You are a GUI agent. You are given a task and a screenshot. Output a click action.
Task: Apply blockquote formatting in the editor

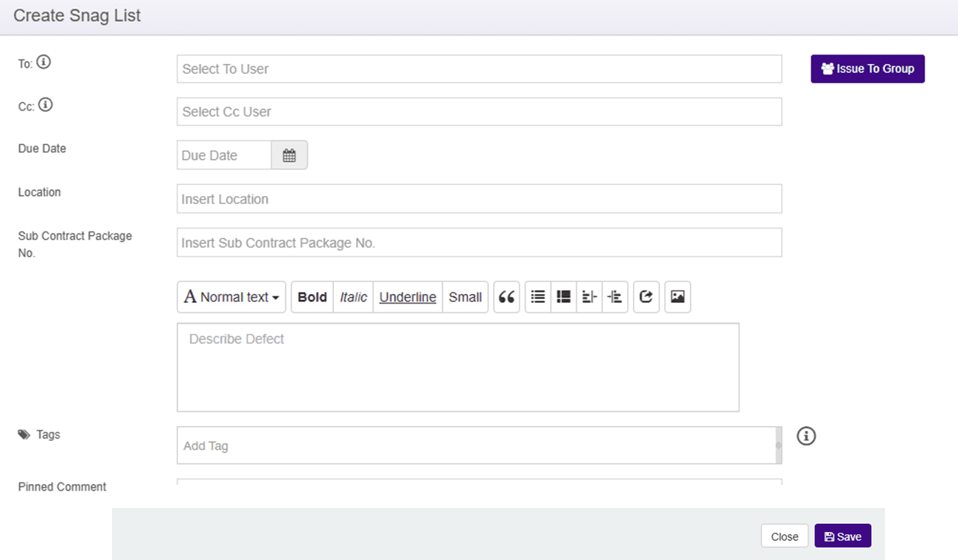point(506,296)
